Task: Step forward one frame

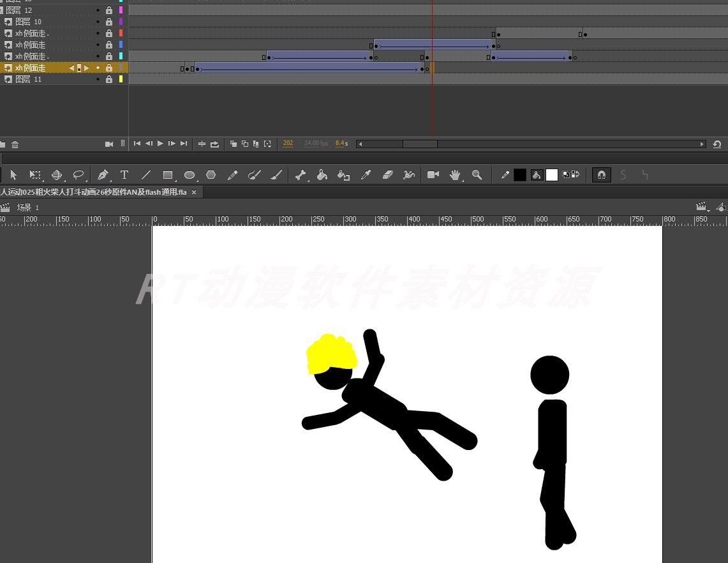Action: click(172, 144)
